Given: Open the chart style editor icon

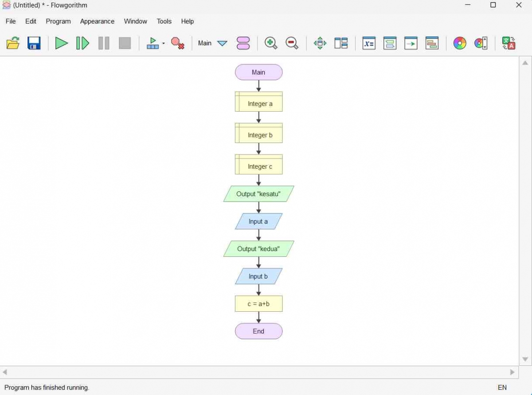Looking at the screenshot, I should point(481,43).
